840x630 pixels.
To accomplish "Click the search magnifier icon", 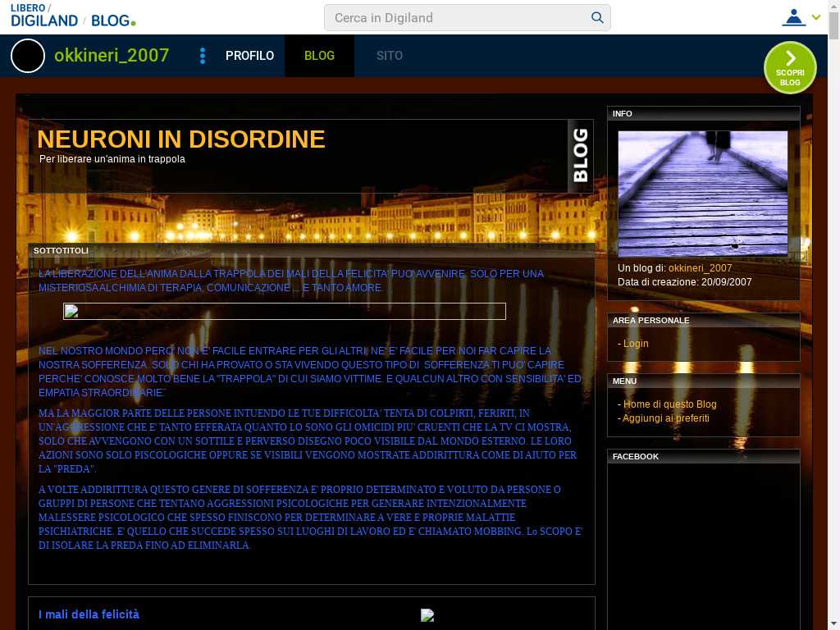I will click(597, 17).
